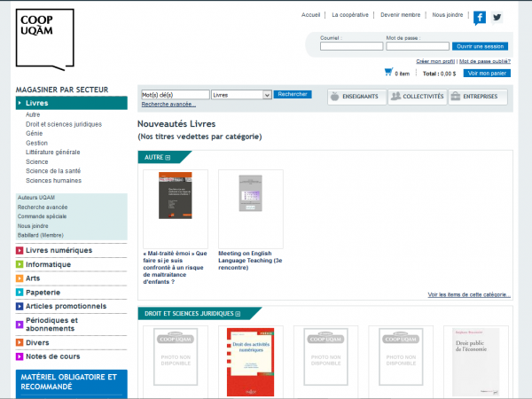Click the Rechercher button

coord(293,94)
